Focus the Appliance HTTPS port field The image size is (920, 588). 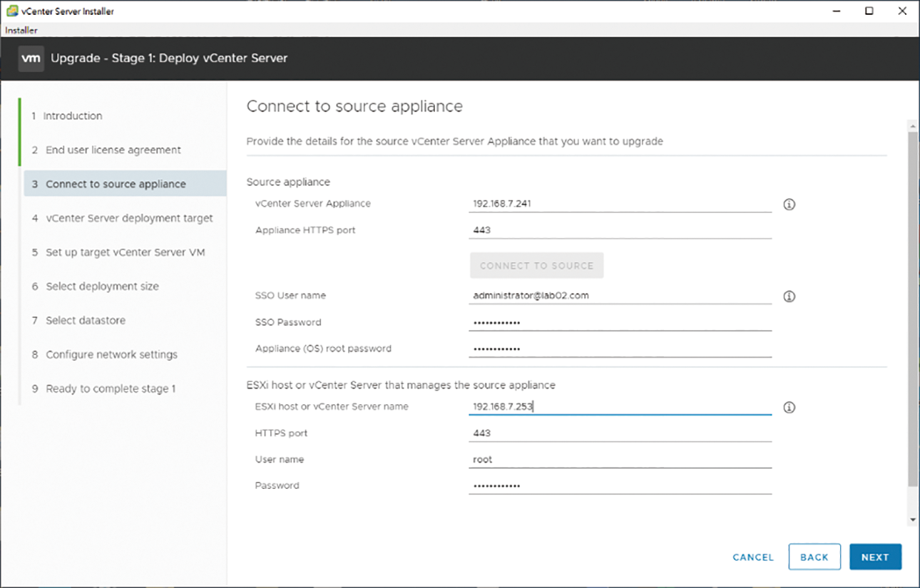[620, 230]
